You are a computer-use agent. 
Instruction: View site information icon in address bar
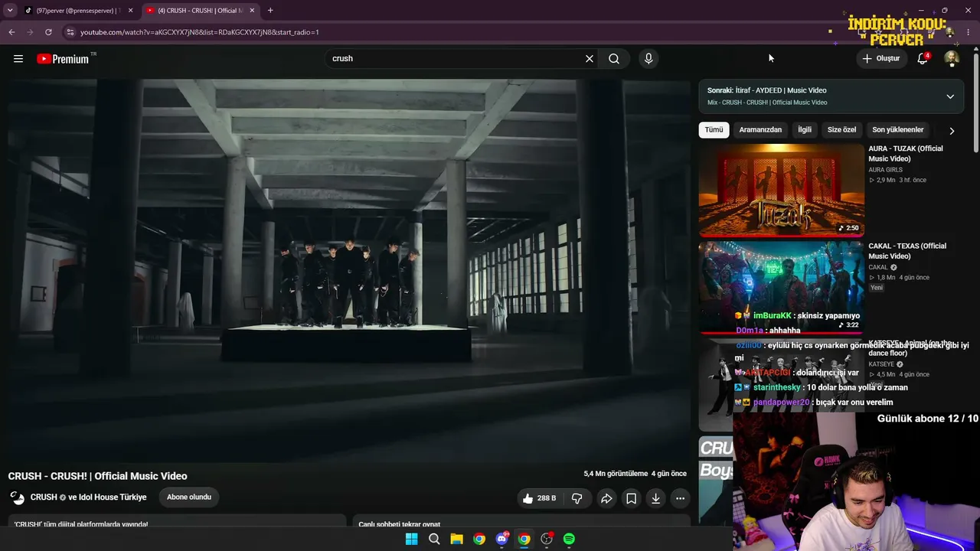[x=70, y=32]
